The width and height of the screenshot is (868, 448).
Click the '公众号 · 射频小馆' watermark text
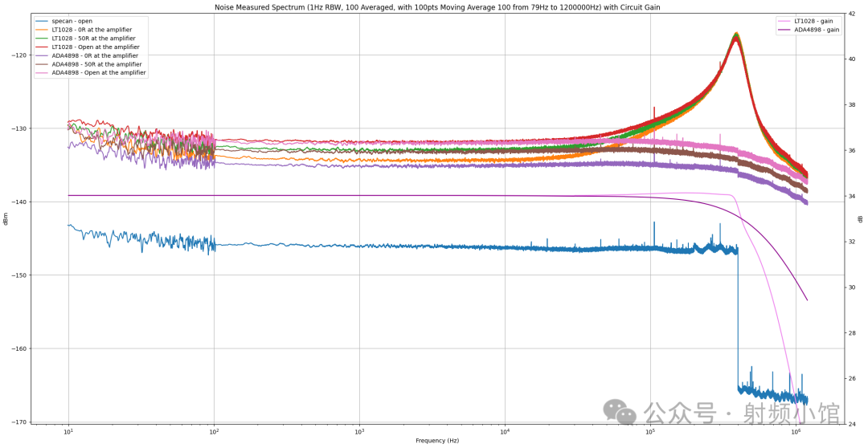coord(741,413)
